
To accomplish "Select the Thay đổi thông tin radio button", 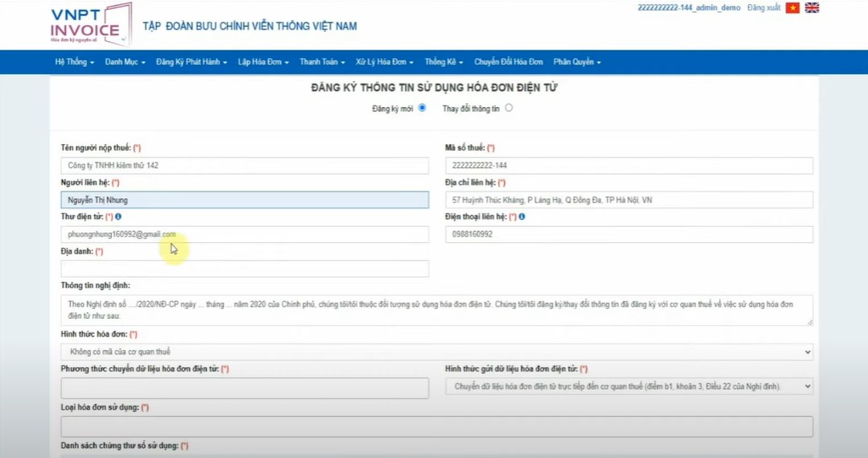I will 508,108.
